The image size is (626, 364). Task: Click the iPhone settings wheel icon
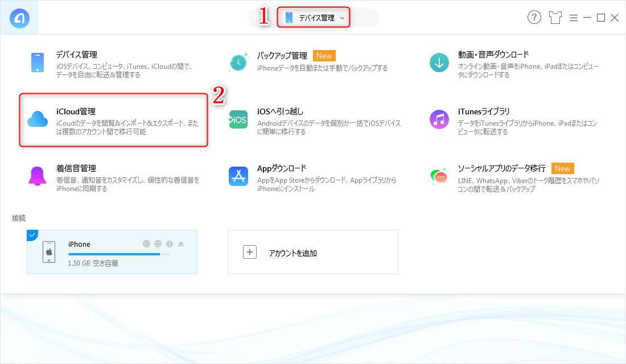tap(146, 244)
